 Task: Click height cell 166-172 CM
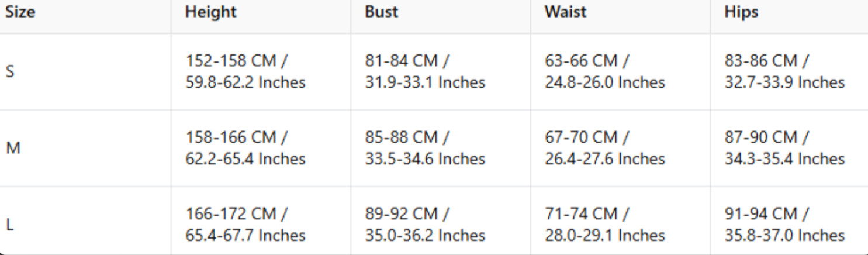[245, 224]
